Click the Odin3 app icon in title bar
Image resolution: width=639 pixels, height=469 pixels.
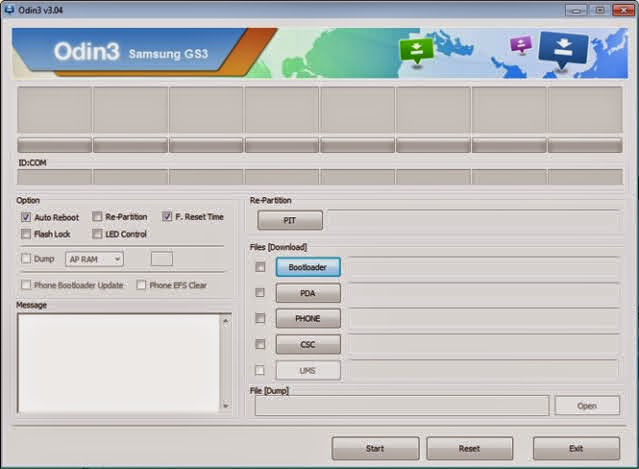click(9, 9)
